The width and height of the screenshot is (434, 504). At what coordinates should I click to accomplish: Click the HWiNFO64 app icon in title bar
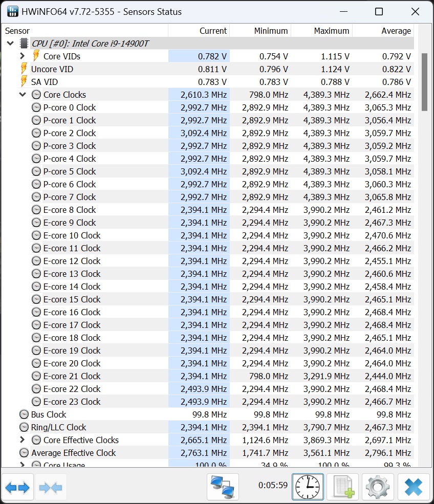[12, 12]
